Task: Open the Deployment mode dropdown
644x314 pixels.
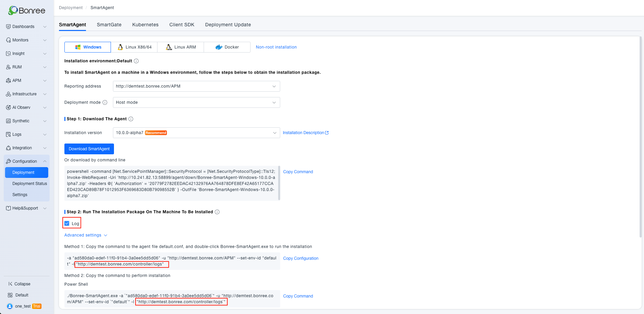Action: point(196,102)
